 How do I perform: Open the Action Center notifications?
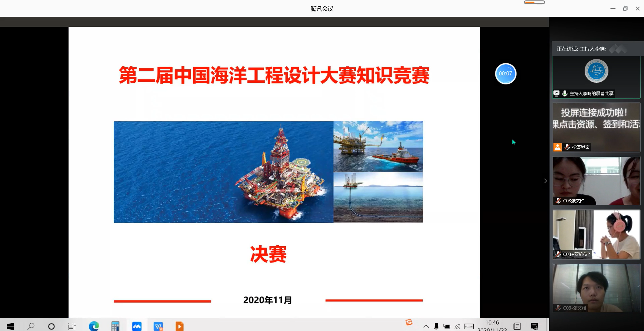point(535,326)
